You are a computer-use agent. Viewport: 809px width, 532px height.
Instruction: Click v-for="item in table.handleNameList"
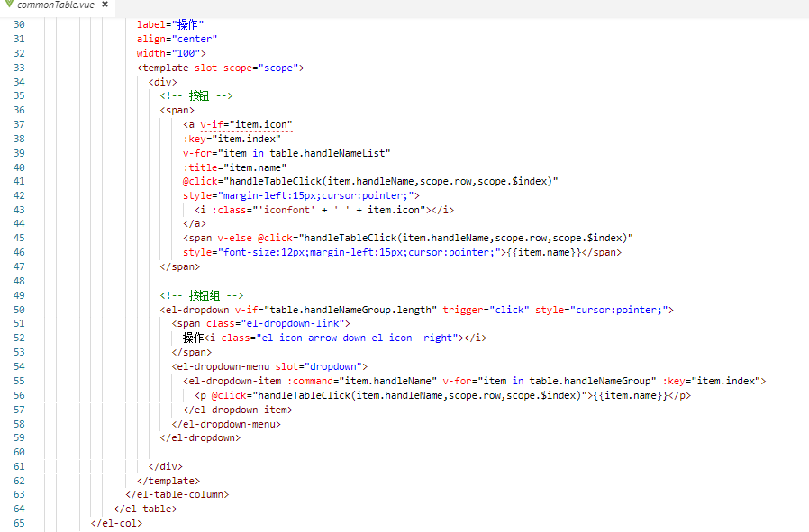pyautogui.click(x=286, y=153)
